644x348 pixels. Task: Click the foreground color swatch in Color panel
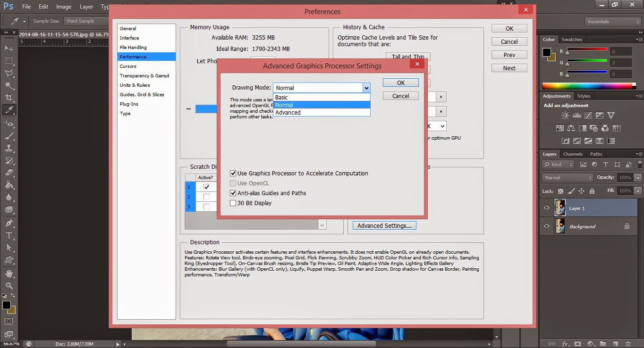(x=547, y=51)
